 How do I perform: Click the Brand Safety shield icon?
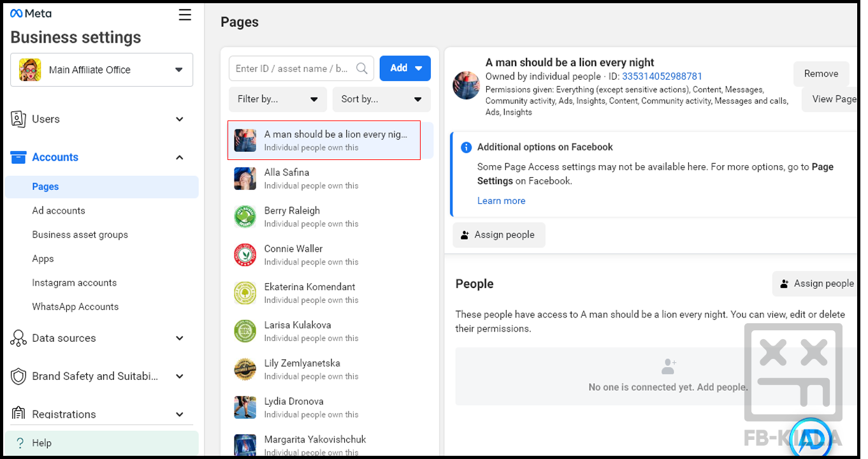[18, 376]
